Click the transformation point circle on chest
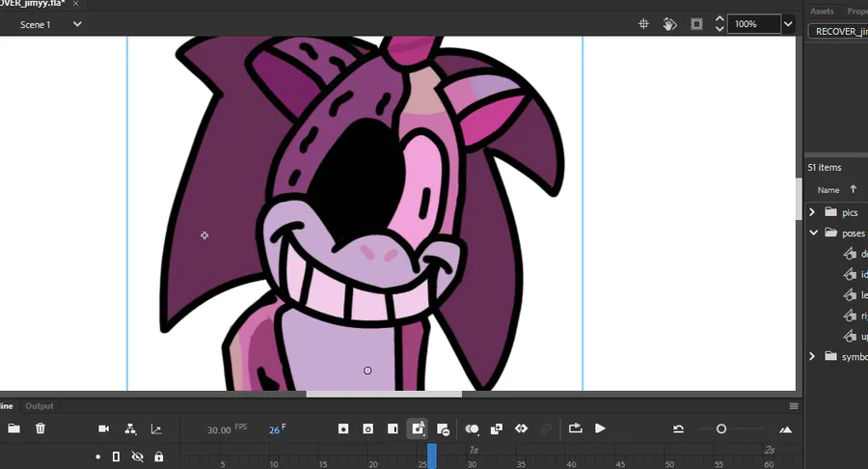The image size is (868, 469). 367,371
